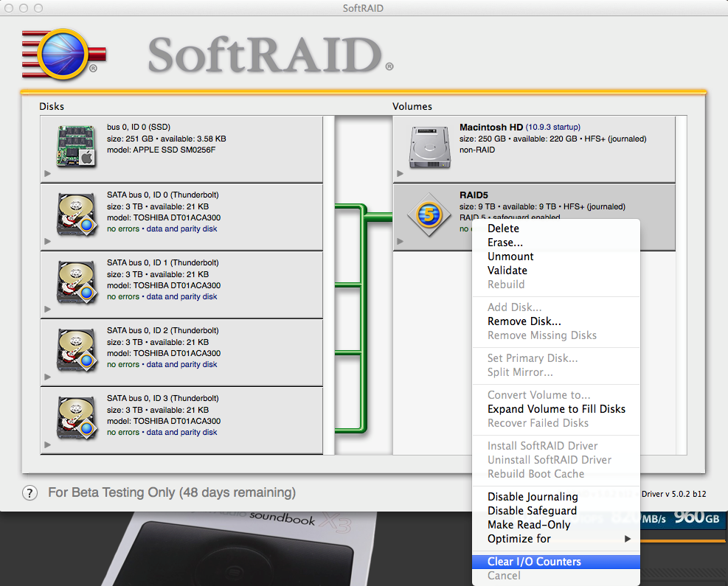The height and width of the screenshot is (586, 728).
Task: Click the Apple SSD disk icon
Action: click(77, 145)
